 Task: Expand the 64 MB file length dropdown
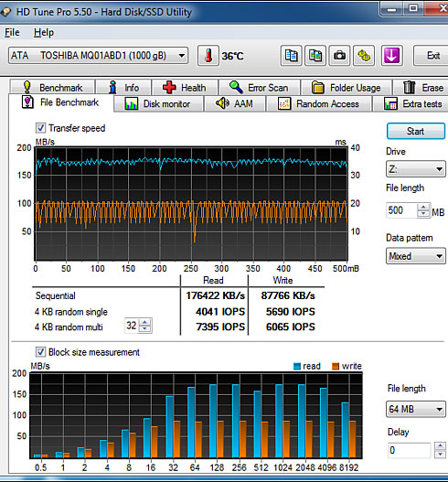(416, 409)
